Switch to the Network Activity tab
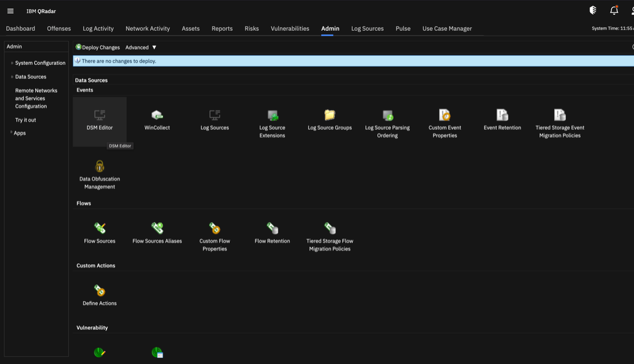The width and height of the screenshot is (634, 364). pyautogui.click(x=147, y=28)
